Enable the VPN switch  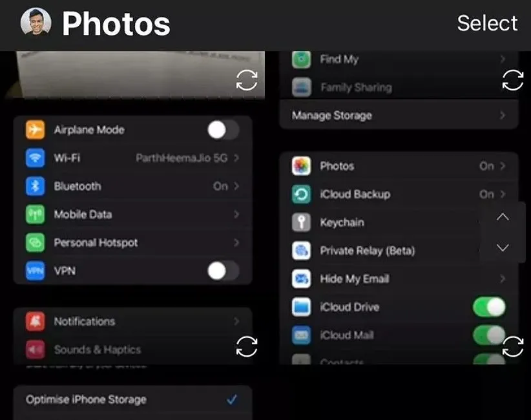223,271
